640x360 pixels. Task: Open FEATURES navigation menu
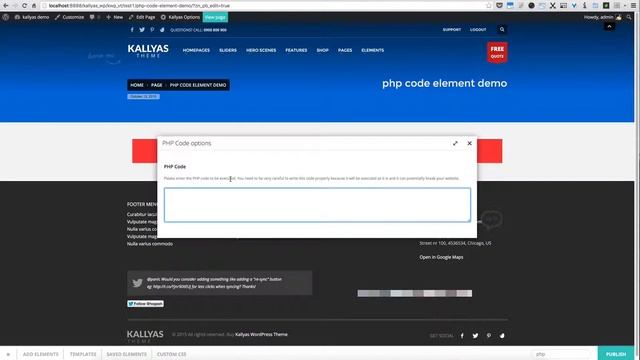[296, 50]
